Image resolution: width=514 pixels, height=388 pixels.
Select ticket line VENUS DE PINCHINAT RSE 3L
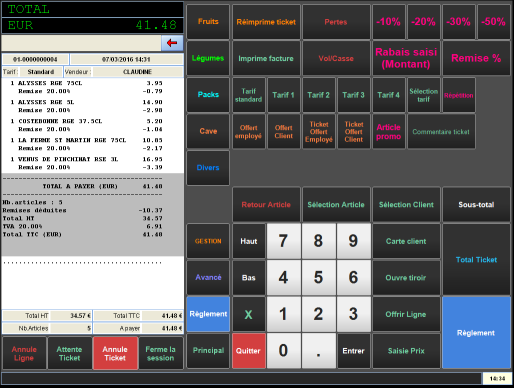tap(87, 159)
